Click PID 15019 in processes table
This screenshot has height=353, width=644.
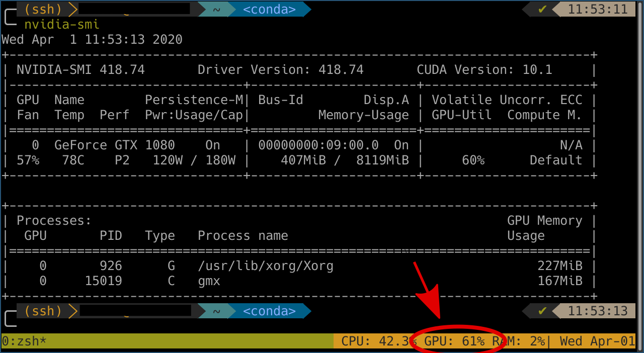(x=103, y=281)
